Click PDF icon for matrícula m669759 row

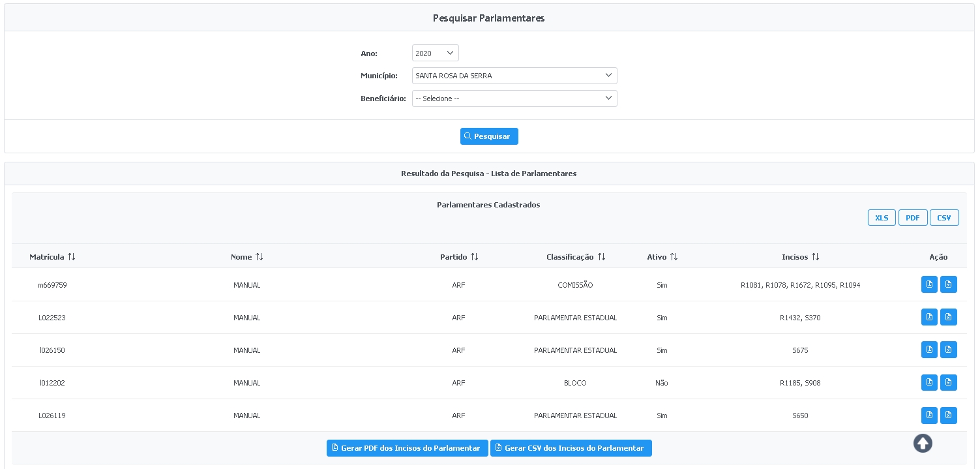click(x=929, y=284)
